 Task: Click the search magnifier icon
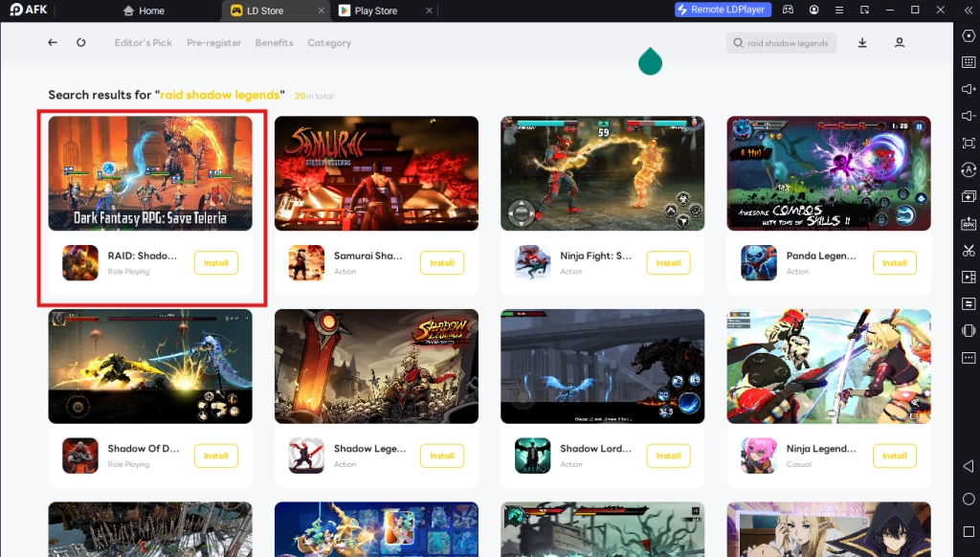[738, 43]
